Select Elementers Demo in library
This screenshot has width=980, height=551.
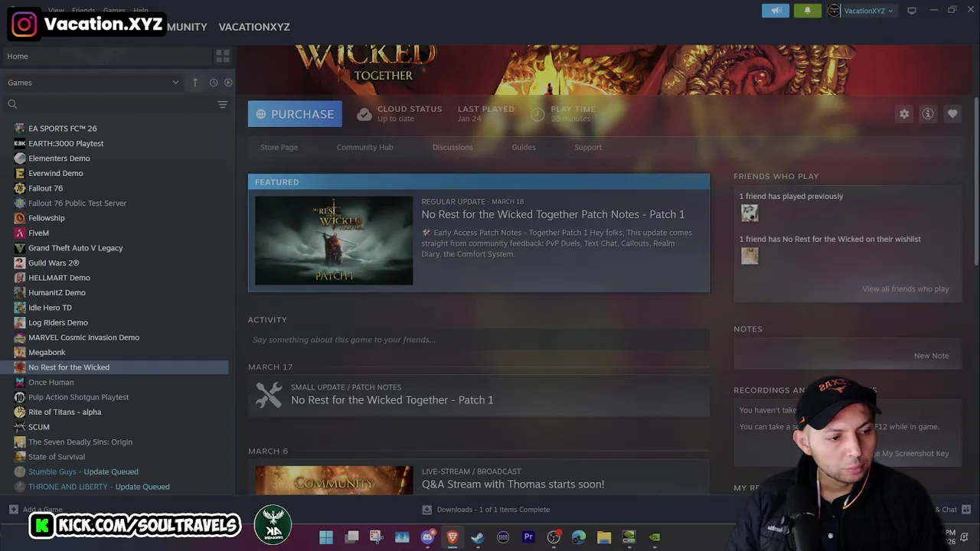pyautogui.click(x=59, y=158)
